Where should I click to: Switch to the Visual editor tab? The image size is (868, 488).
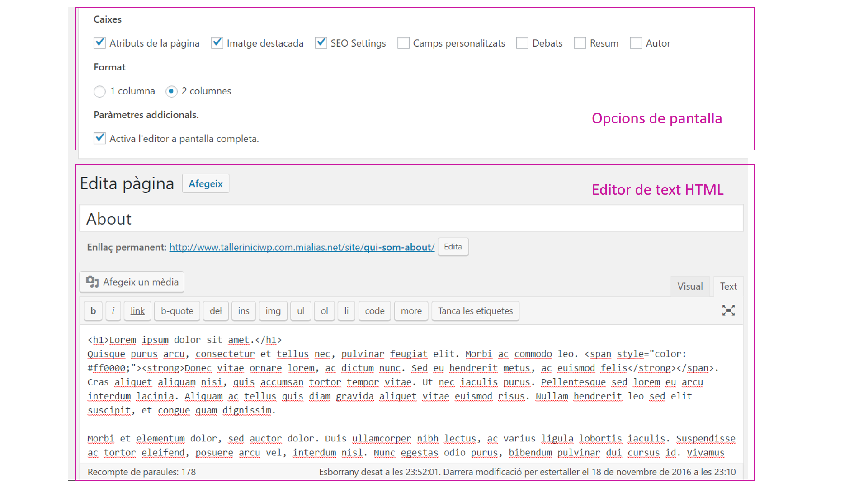(x=689, y=286)
